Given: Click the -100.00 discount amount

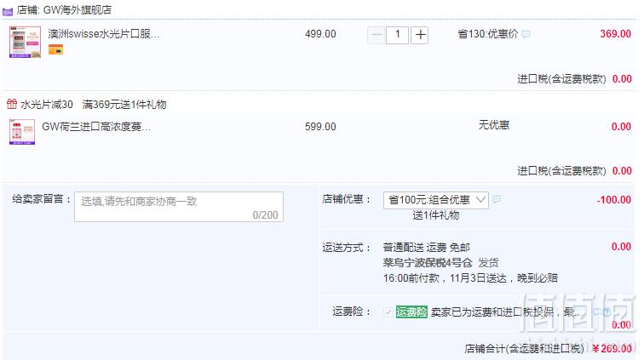Looking at the screenshot, I should [x=613, y=200].
